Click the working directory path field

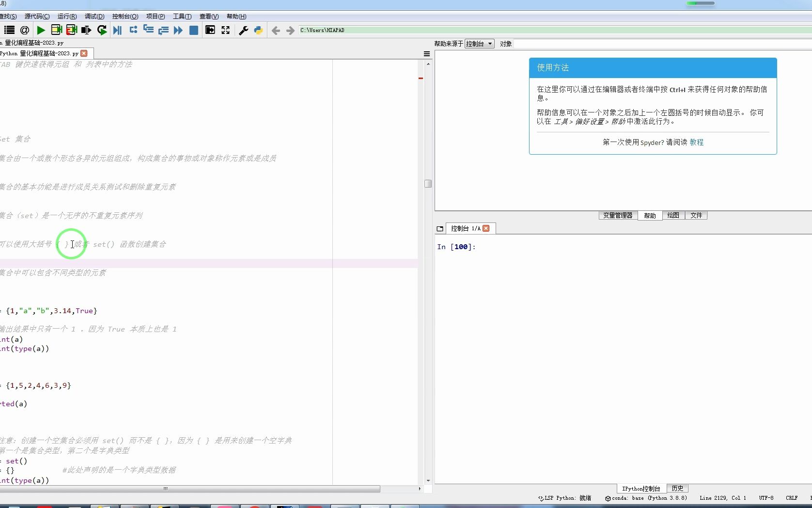pyautogui.click(x=555, y=30)
